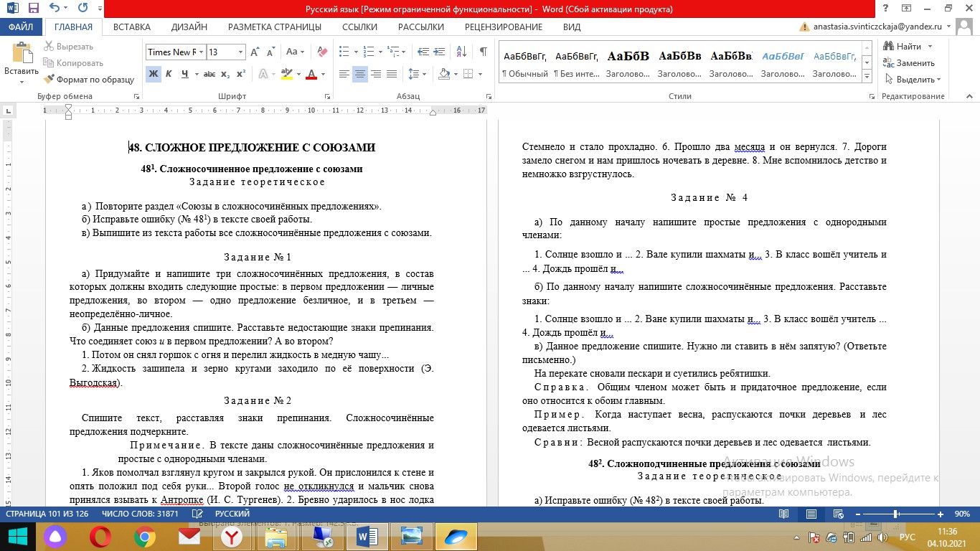Sort the selected text alphabetically
The width and height of the screenshot is (980, 551).
tap(461, 52)
